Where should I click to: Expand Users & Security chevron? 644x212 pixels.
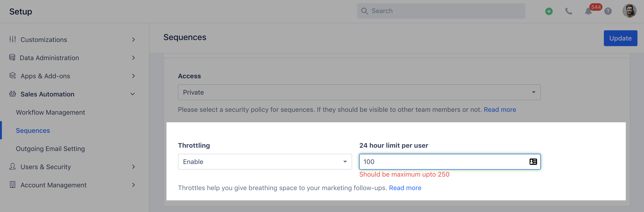[134, 167]
